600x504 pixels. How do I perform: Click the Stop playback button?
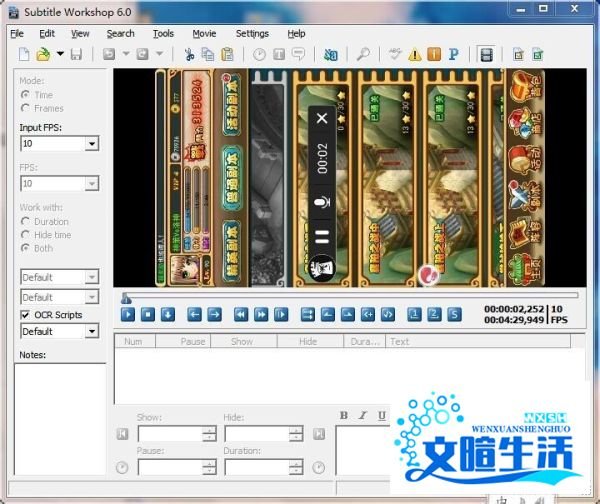point(148,315)
